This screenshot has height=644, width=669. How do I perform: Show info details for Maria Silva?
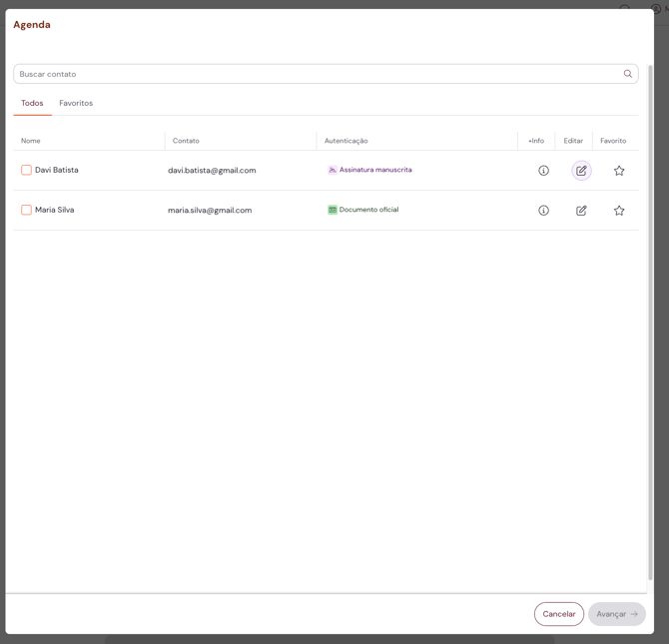click(x=543, y=211)
